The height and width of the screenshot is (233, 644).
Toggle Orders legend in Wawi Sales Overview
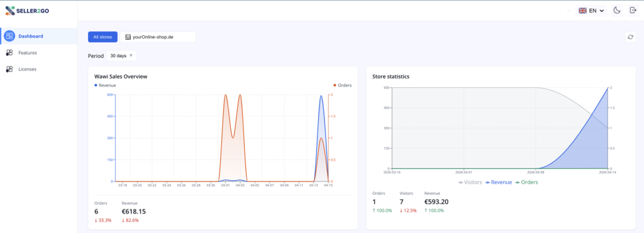coord(343,85)
